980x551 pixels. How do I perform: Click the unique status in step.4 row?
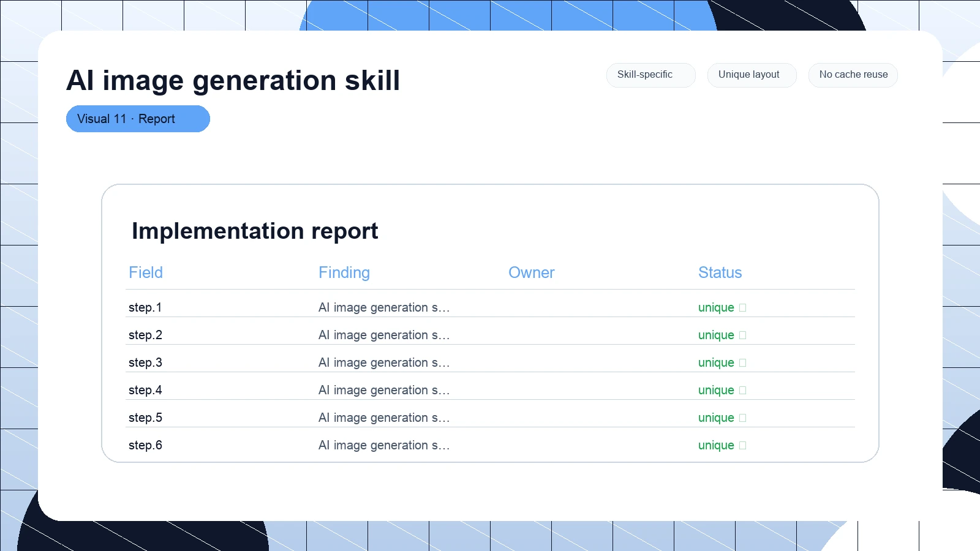[x=716, y=390]
